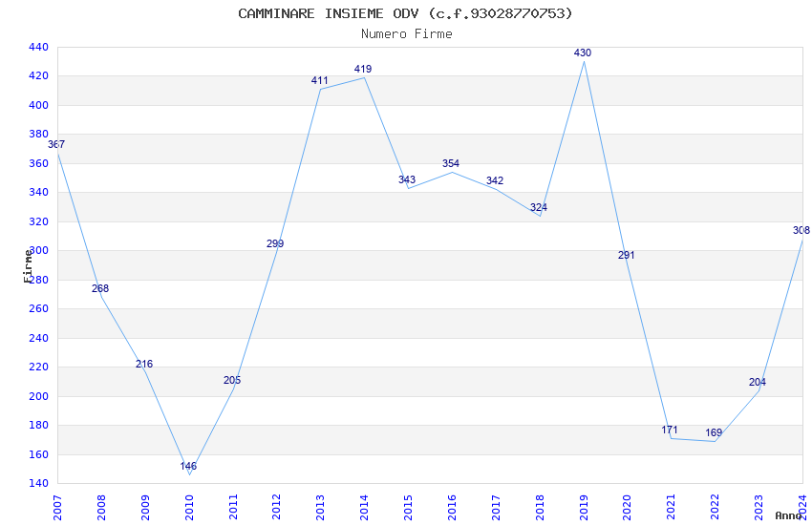Screen dimensions: 812x525
Task: Click y-axis tick label 320
Action: (x=39, y=221)
